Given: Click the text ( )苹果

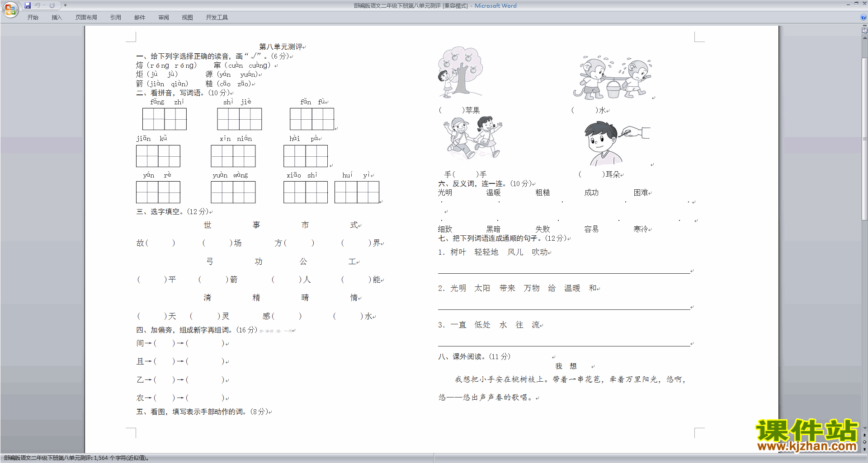Looking at the screenshot, I should point(459,110).
